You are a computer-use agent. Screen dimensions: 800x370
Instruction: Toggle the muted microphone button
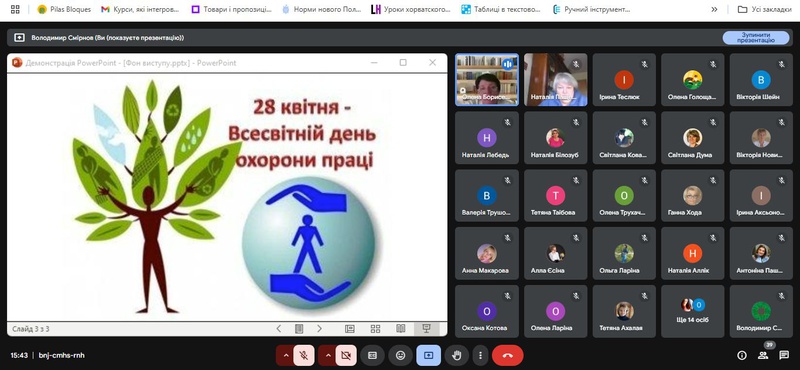click(x=304, y=356)
